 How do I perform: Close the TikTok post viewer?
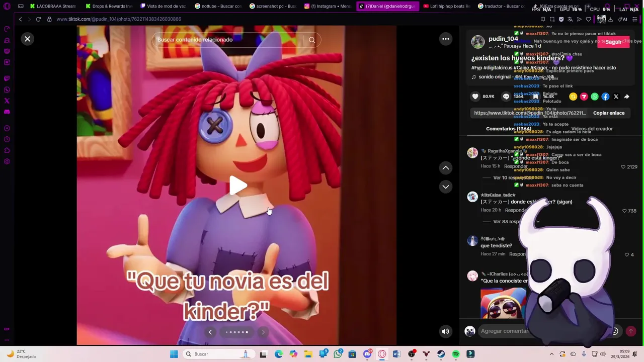pos(28,39)
